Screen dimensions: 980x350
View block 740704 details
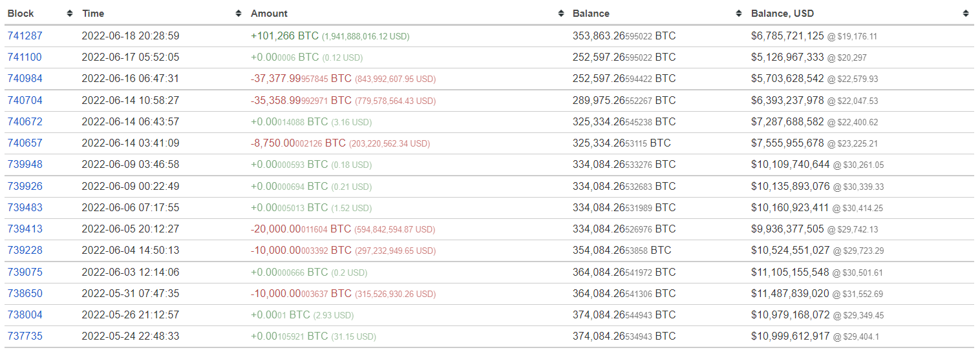point(25,101)
